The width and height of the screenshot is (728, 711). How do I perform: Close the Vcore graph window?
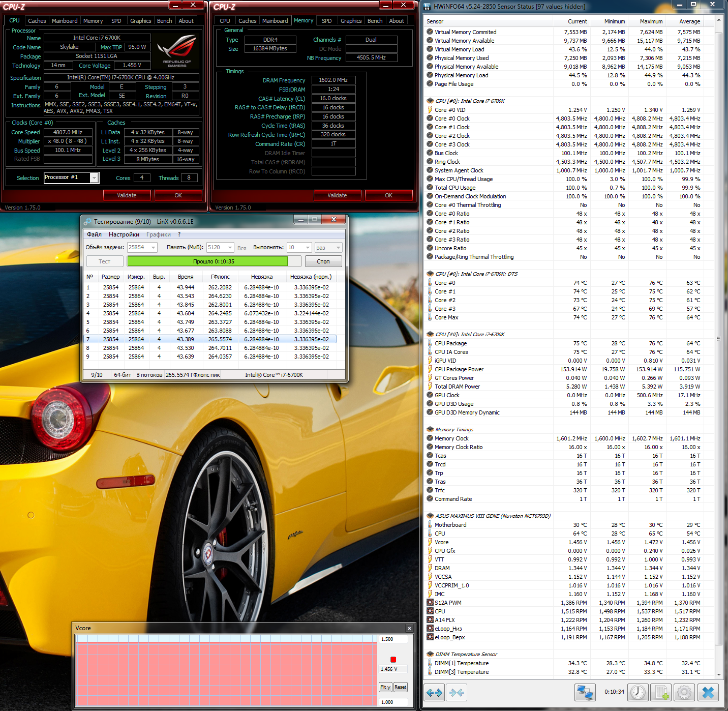coord(409,628)
